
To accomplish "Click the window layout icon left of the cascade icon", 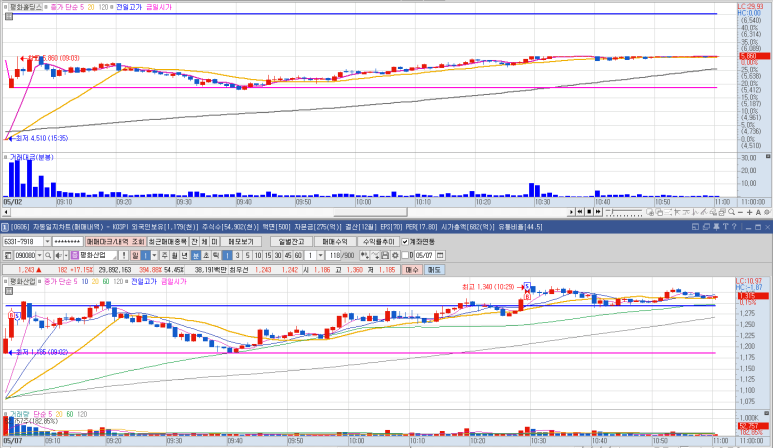I will click(x=696, y=227).
